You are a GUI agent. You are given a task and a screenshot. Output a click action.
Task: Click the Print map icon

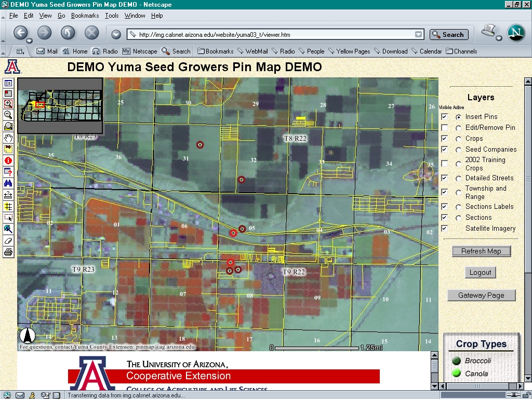[x=8, y=252]
